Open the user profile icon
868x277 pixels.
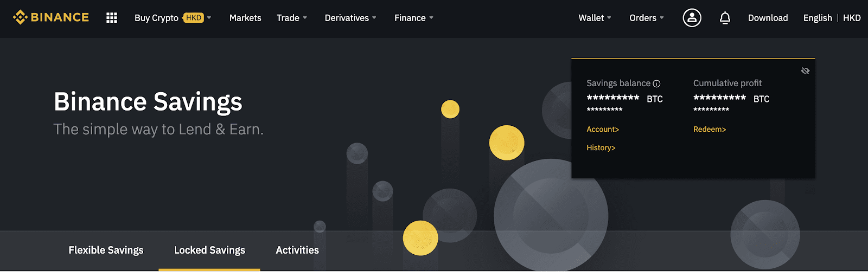692,18
